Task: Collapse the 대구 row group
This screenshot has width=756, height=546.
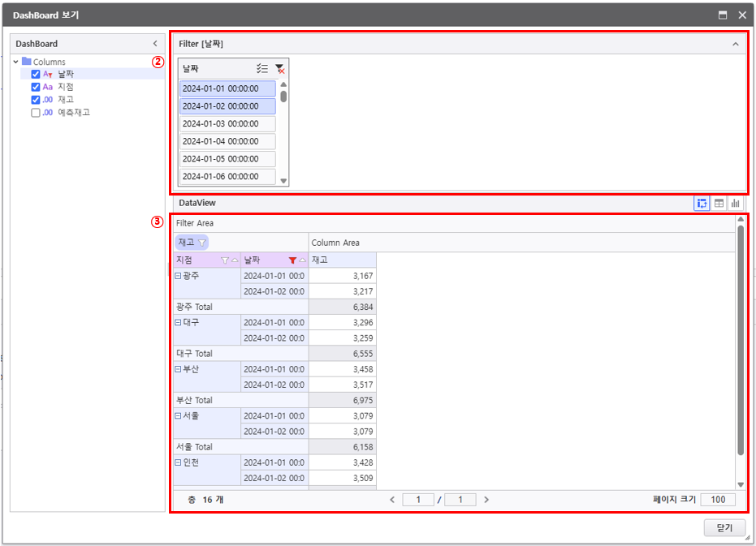Action: pos(178,322)
